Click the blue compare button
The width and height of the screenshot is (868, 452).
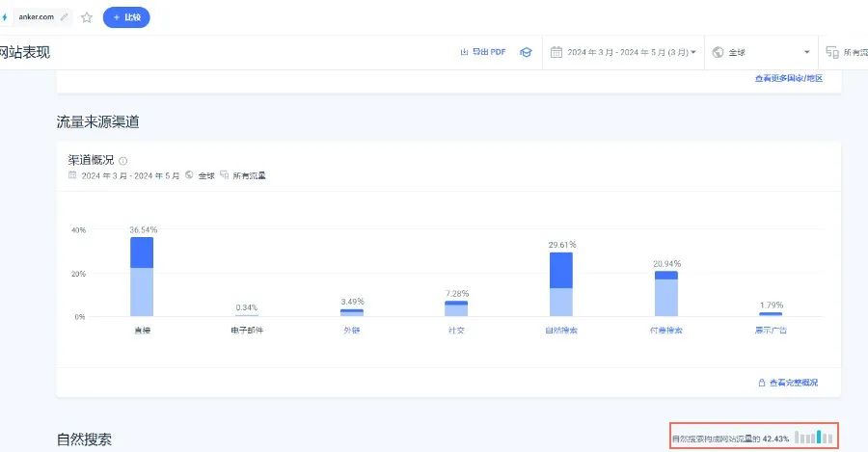coord(126,17)
